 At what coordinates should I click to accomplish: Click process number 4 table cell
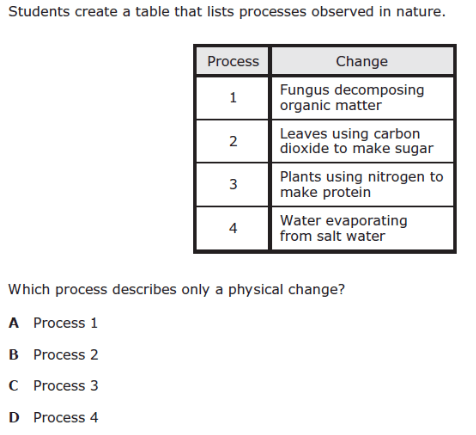tap(233, 228)
